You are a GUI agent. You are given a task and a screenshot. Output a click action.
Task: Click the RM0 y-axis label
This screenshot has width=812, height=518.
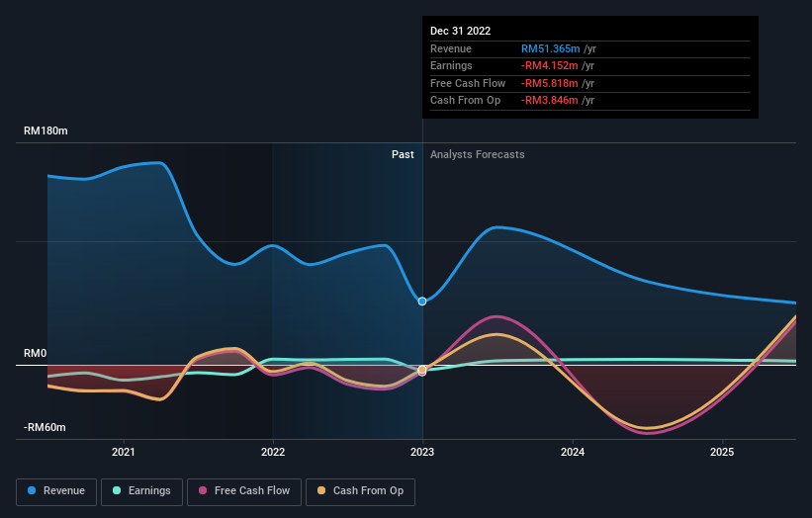36,354
